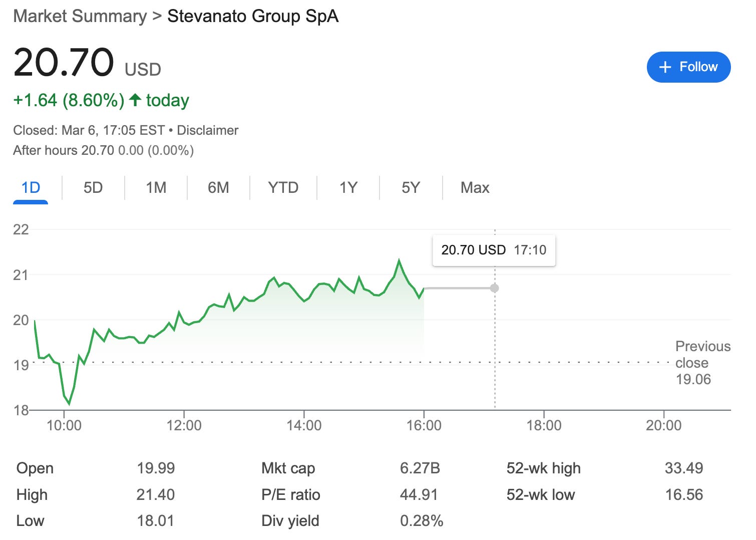Image resolution: width=756 pixels, height=540 pixels.
Task: Click the High value 21.40
Action: click(x=156, y=494)
